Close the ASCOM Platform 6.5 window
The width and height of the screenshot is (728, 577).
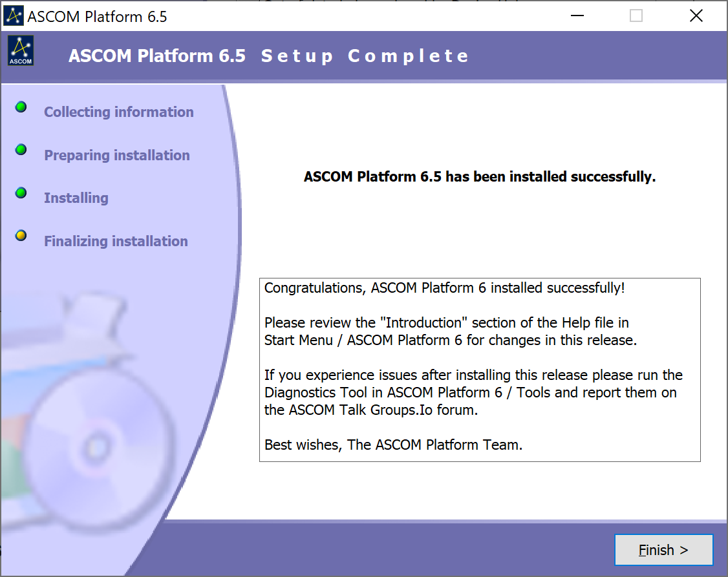(x=696, y=16)
